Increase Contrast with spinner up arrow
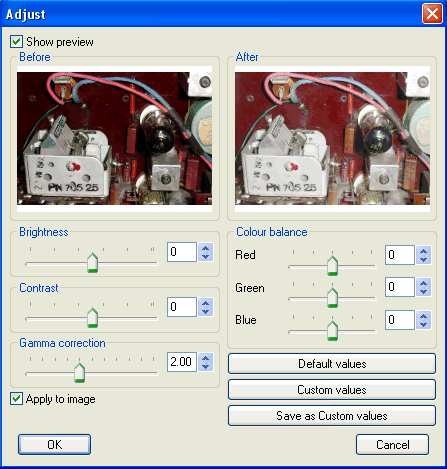 click(x=206, y=303)
